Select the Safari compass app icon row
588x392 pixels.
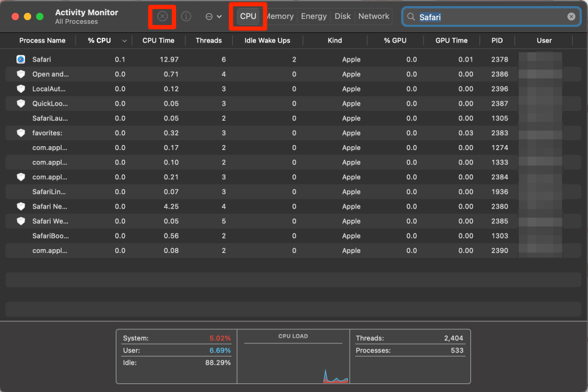coord(21,60)
